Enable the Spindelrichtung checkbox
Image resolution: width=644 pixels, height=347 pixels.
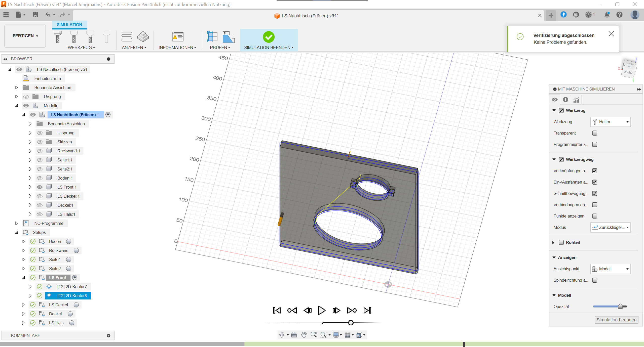click(x=594, y=280)
